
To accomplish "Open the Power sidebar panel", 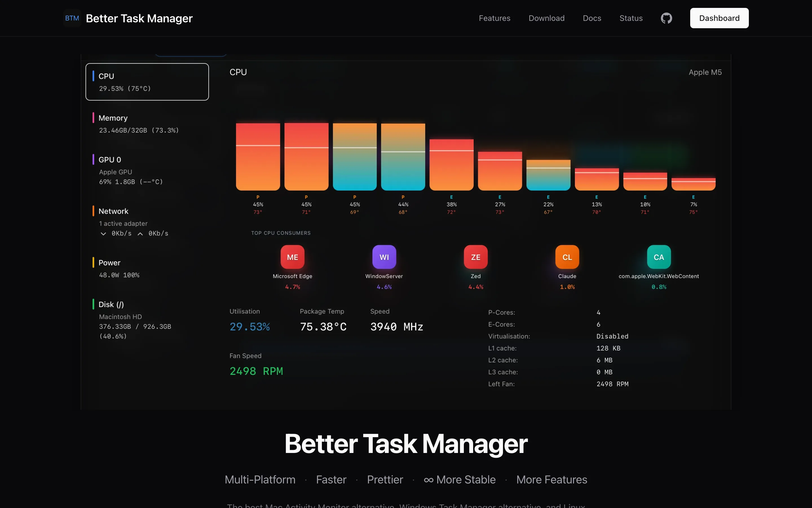I will [147, 268].
